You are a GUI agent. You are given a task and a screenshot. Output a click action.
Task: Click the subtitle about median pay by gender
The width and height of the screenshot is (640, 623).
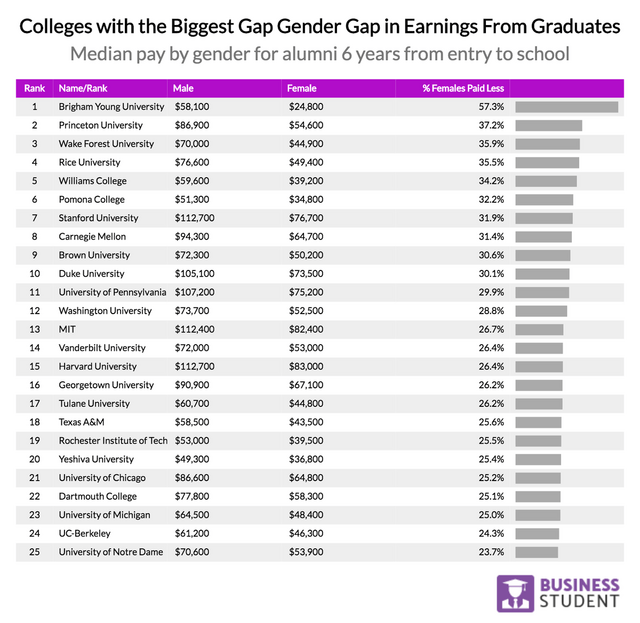[x=320, y=53]
